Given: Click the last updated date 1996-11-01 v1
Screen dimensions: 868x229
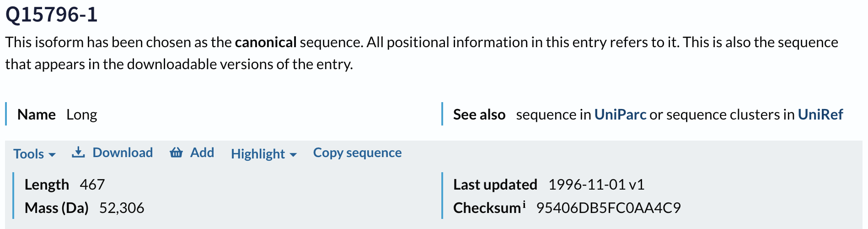Looking at the screenshot, I should [x=596, y=185].
